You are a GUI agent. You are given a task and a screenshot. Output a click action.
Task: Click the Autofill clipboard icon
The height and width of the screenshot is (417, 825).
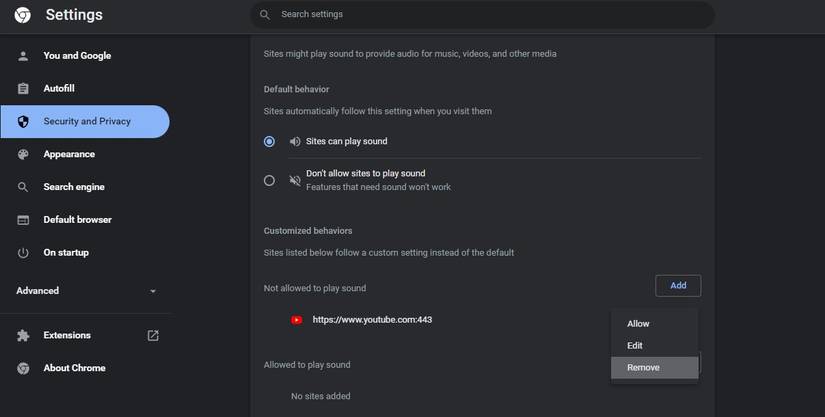[23, 89]
